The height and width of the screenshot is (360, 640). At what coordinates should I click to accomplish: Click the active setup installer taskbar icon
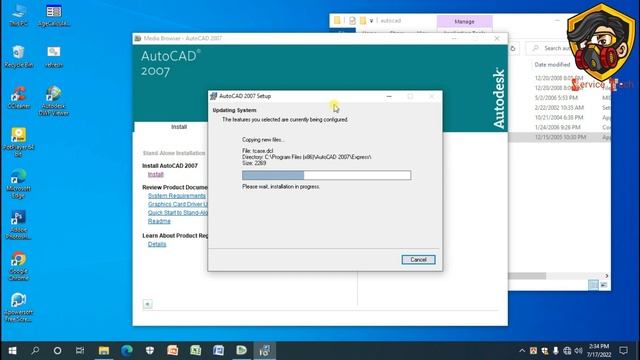tap(264, 351)
